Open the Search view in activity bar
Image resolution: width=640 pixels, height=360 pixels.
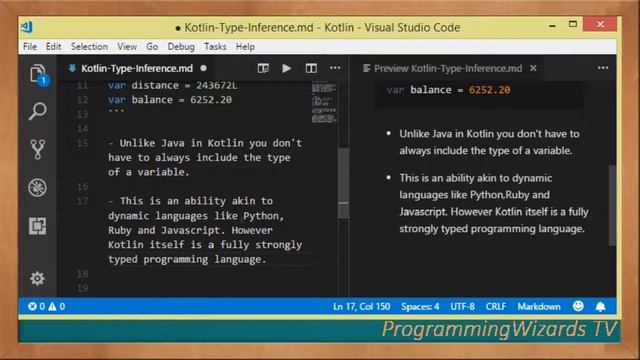click(38, 111)
